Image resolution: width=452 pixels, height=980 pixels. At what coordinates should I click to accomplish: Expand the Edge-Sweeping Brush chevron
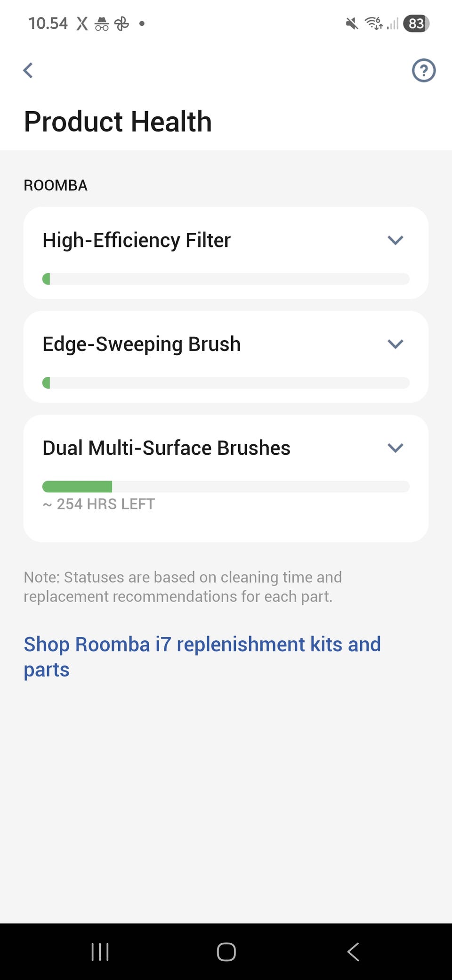(x=395, y=344)
